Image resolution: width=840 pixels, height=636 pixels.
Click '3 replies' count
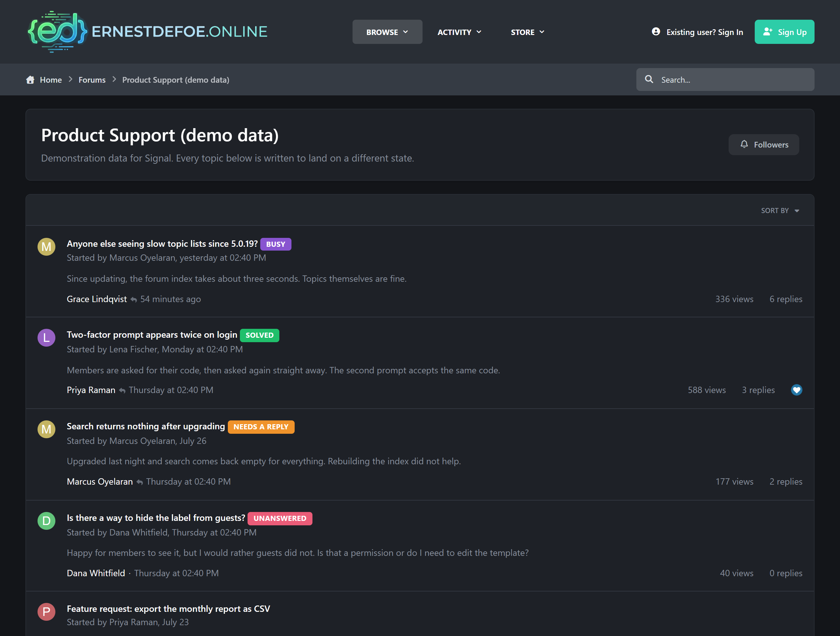pos(758,390)
